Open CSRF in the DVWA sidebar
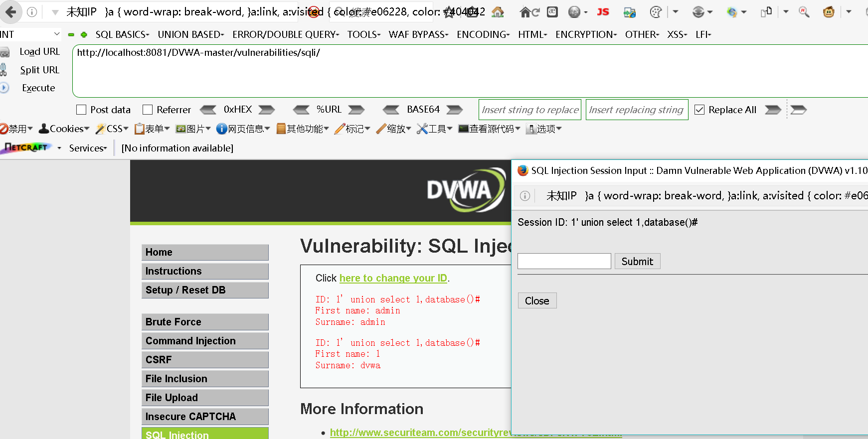This screenshot has width=868, height=439. [x=205, y=360]
